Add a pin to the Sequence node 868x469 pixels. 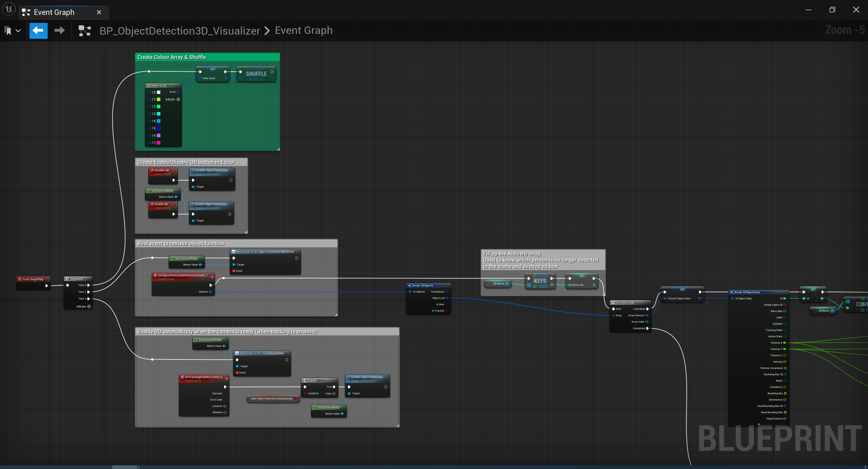tap(83, 306)
